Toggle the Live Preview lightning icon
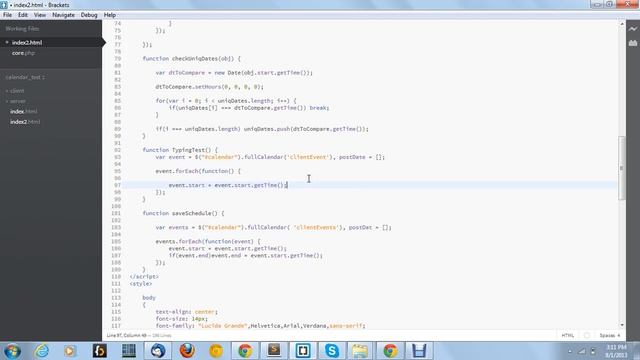The image size is (640, 360). pos(633,29)
